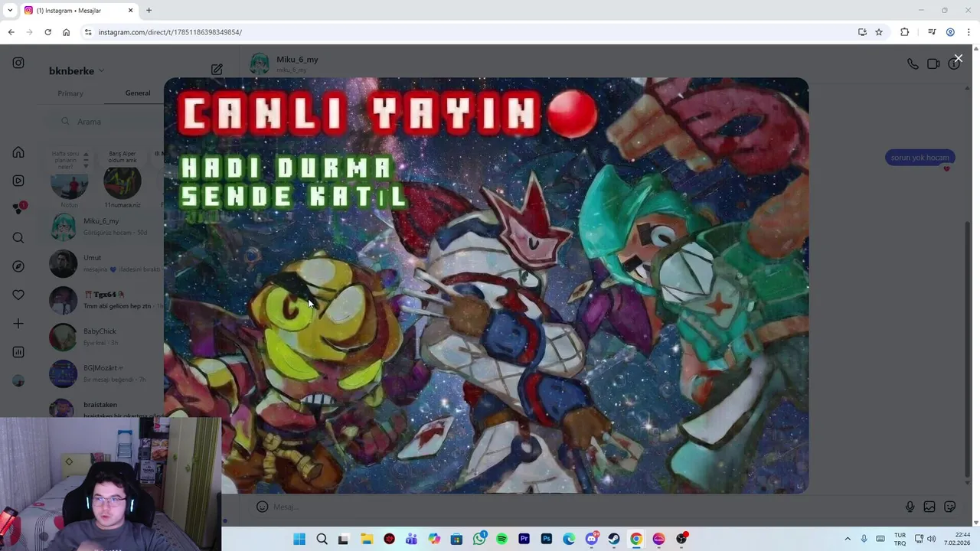980x551 pixels.
Task: Bookmark this page with star icon
Action: (x=879, y=32)
